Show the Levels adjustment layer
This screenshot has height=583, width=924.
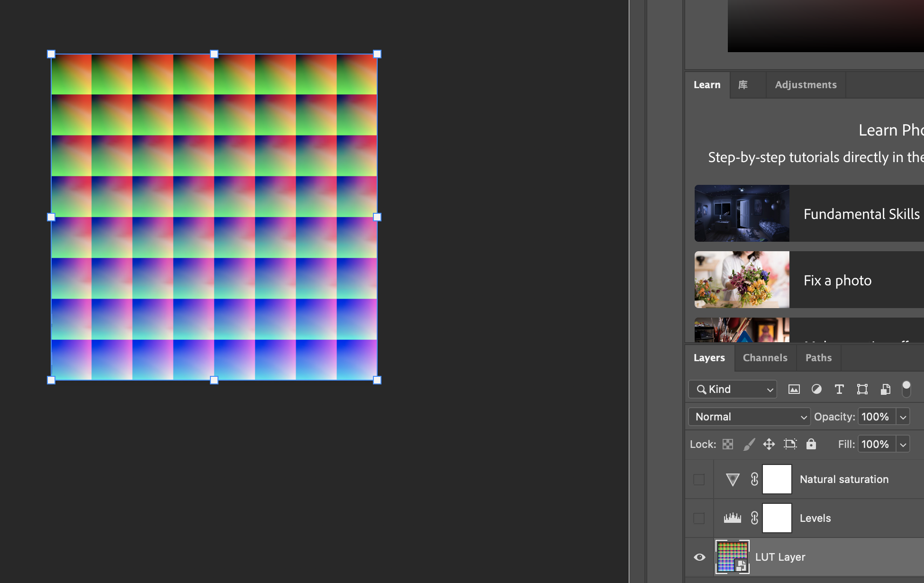coord(699,518)
